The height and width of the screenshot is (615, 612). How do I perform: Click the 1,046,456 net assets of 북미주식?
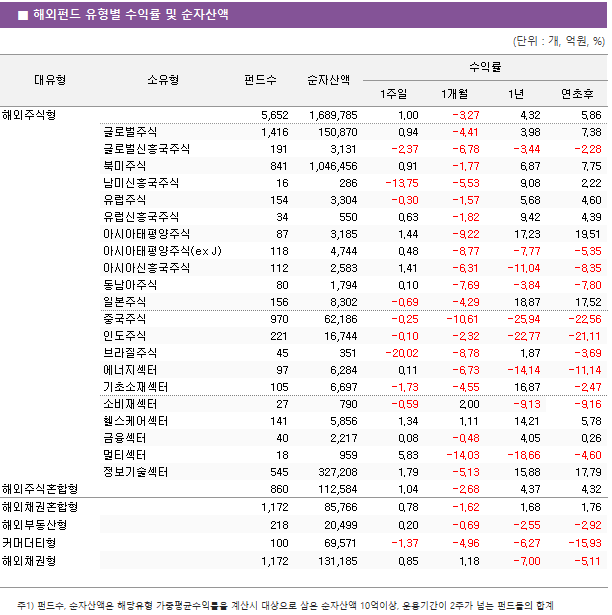point(333,166)
